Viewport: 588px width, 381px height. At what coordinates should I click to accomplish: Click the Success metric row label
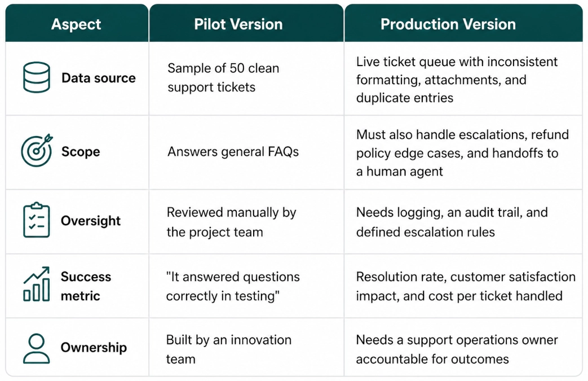[86, 286]
